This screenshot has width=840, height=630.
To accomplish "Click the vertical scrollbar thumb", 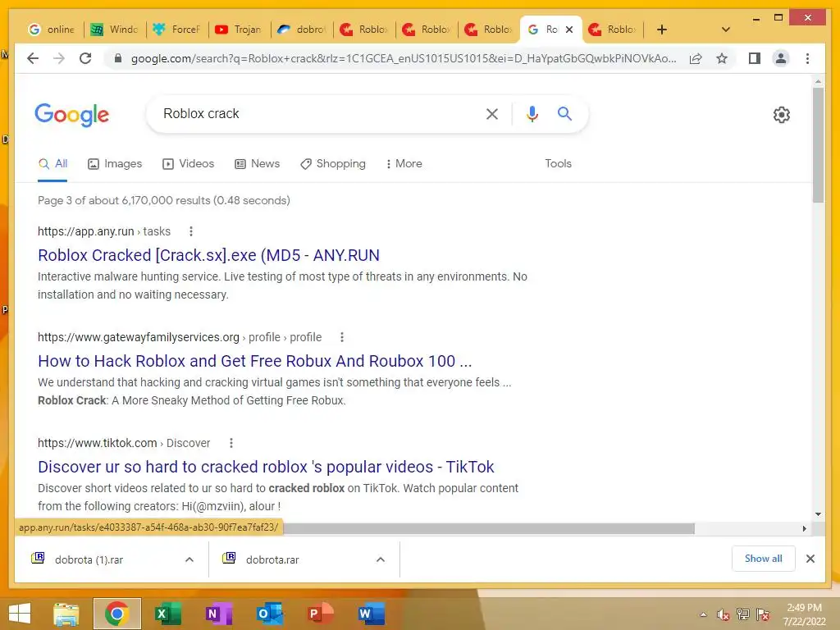I will (x=818, y=144).
